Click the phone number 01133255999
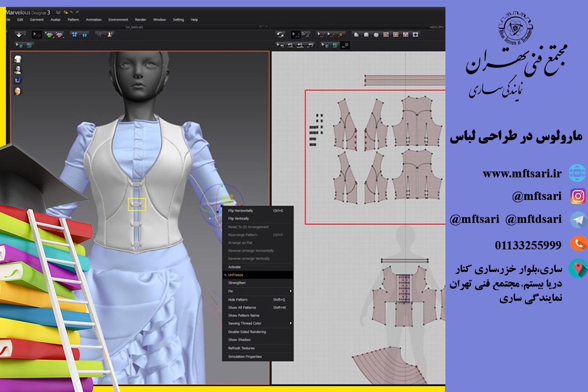Viewport: 588px width, 392px height. [x=528, y=245]
